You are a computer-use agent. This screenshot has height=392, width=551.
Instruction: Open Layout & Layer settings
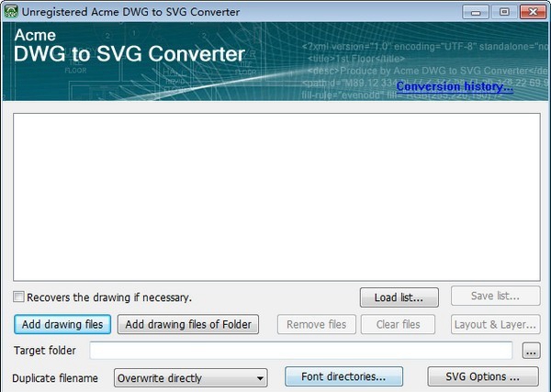point(496,324)
